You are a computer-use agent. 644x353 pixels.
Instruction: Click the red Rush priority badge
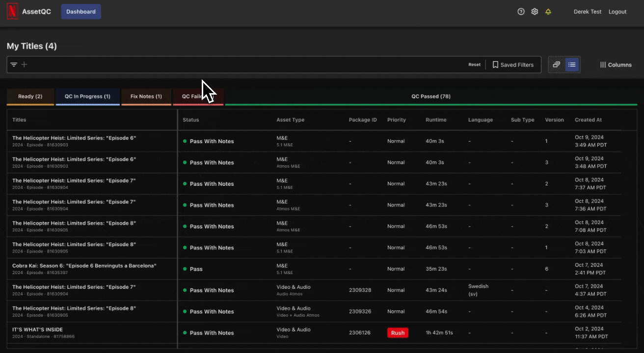(x=398, y=333)
